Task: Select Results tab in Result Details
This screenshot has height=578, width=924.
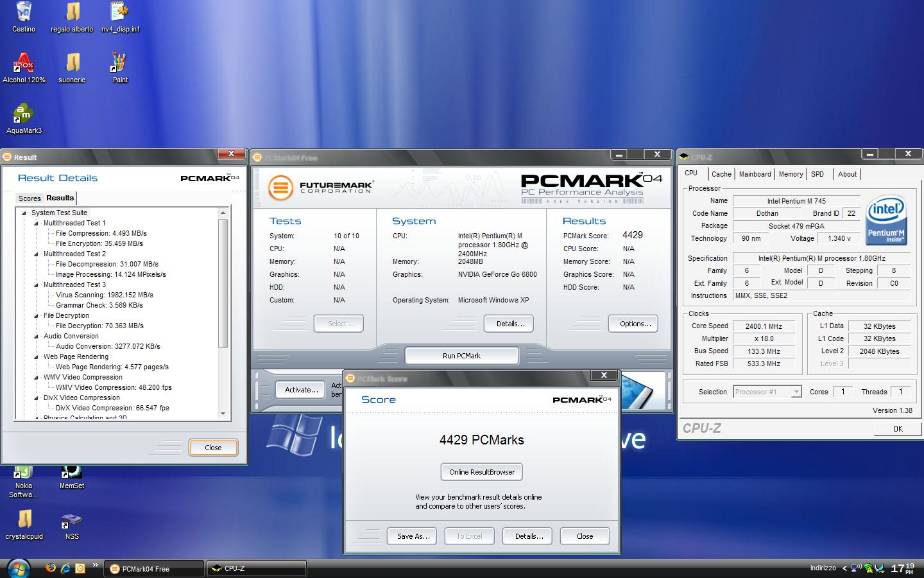Action: [x=60, y=198]
